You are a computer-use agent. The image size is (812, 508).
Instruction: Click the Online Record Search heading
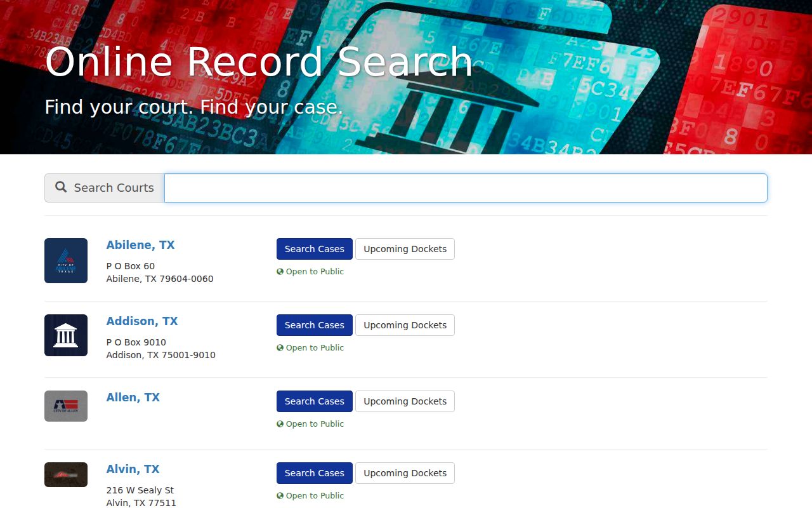click(259, 62)
